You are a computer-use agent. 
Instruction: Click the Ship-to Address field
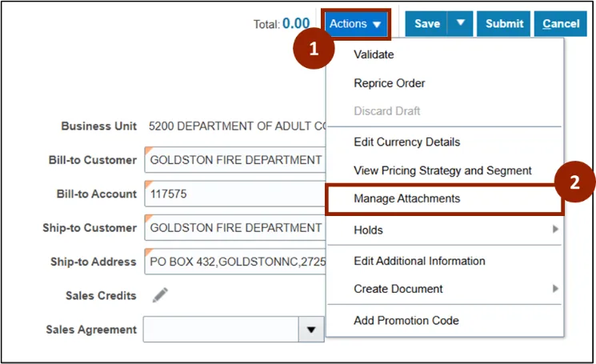(234, 262)
